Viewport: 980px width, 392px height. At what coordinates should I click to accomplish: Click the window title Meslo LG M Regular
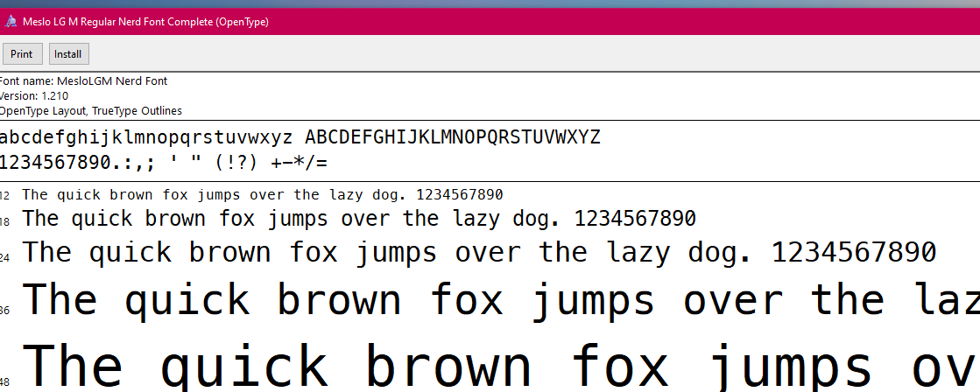(x=145, y=22)
